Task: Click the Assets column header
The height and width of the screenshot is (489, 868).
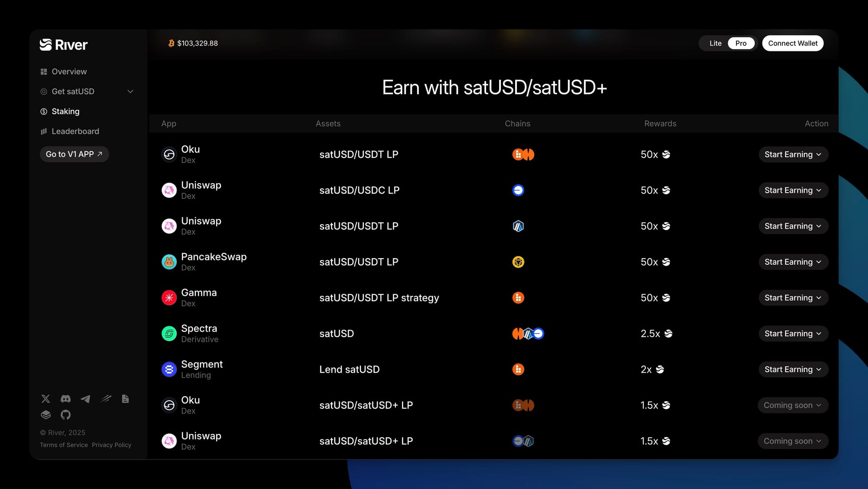Action: [x=328, y=124]
